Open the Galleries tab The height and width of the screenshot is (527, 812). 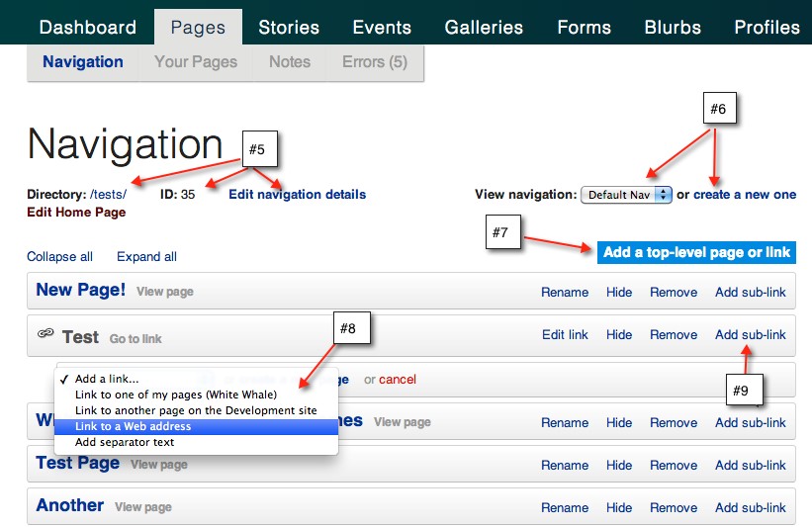(484, 27)
